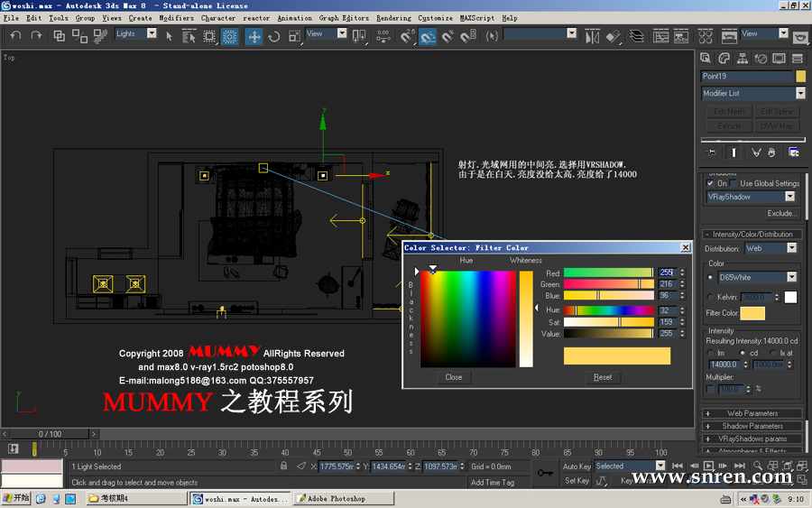The image size is (812, 508).
Task: Click Bind to Space Warp icon
Action: [100, 36]
